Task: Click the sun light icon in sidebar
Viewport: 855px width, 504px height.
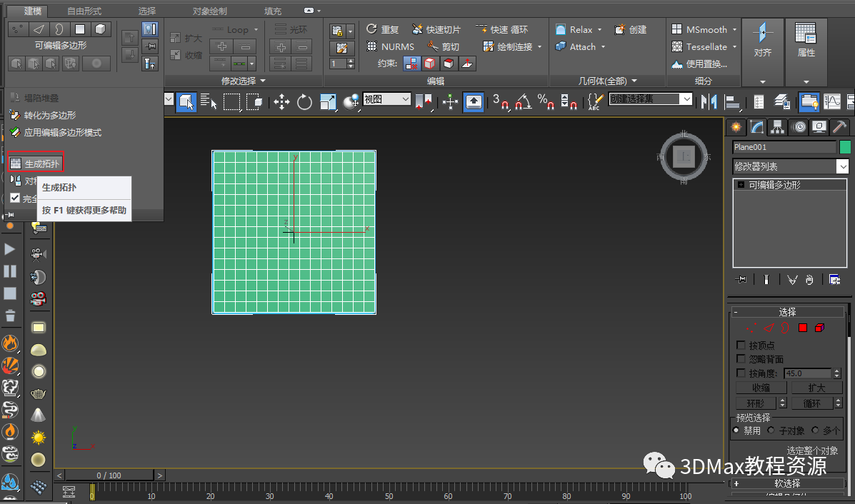Action: click(x=38, y=438)
